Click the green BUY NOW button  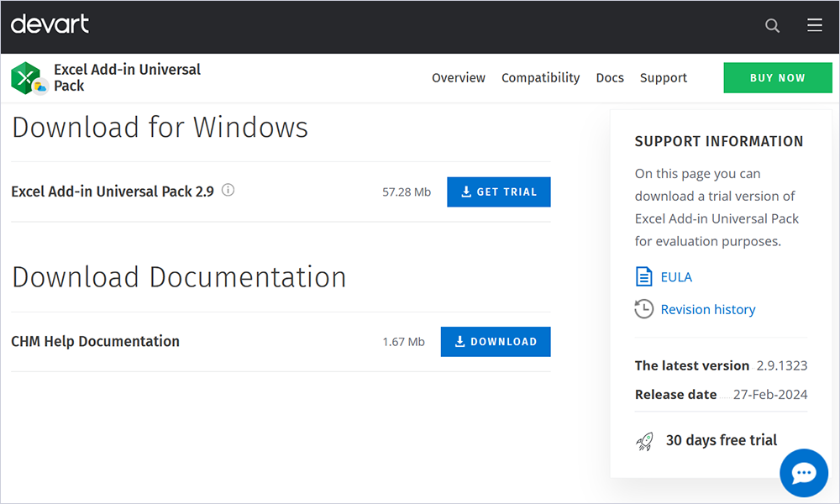(777, 77)
